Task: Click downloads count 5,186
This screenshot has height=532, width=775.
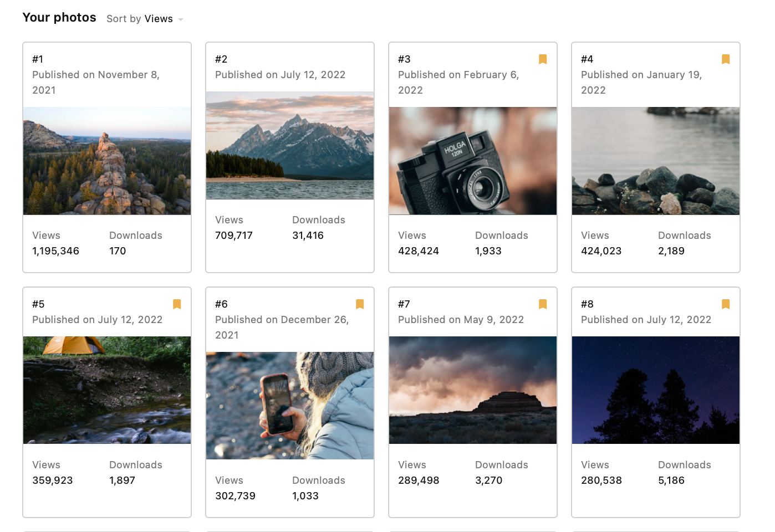Action: [x=671, y=480]
